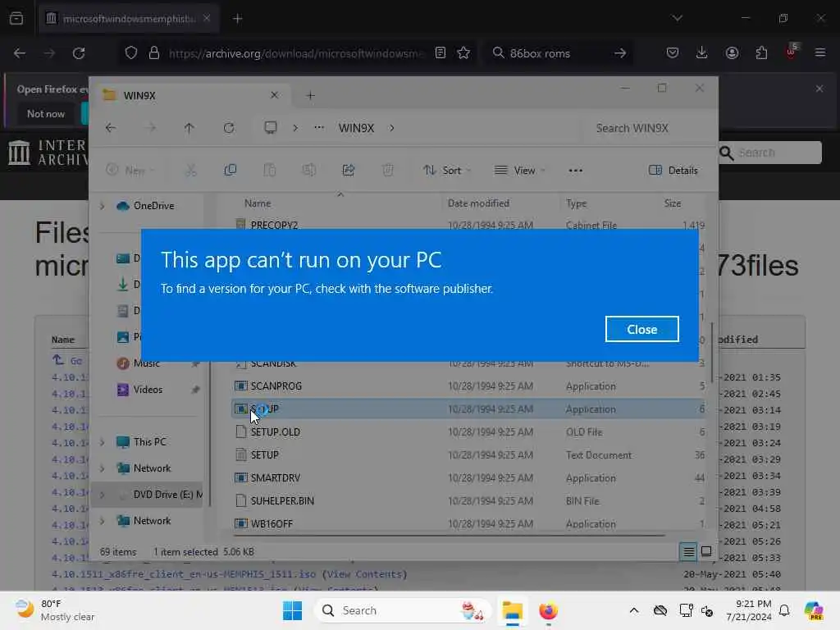The image size is (840, 630).
Task: Click the PC monitor icon in address bar
Action: [x=271, y=127]
